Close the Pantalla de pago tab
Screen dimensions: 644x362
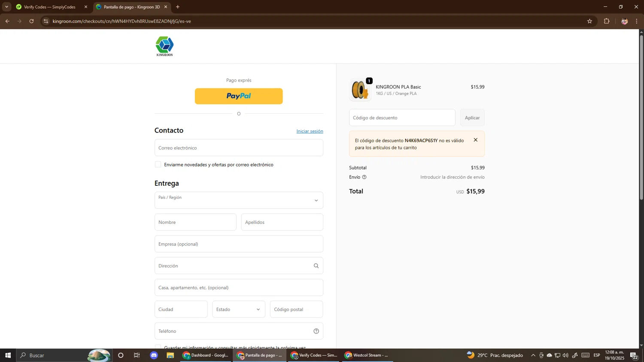[165, 7]
